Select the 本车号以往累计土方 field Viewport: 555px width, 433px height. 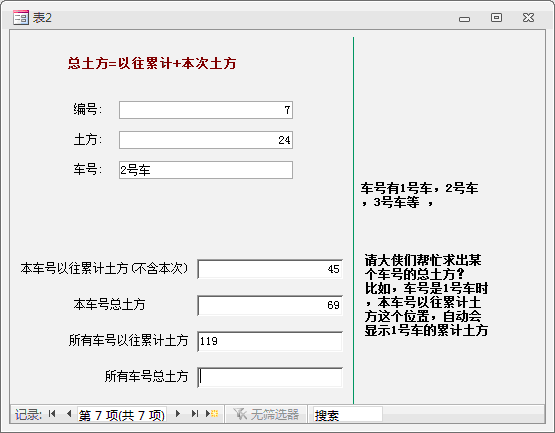pyautogui.click(x=270, y=269)
